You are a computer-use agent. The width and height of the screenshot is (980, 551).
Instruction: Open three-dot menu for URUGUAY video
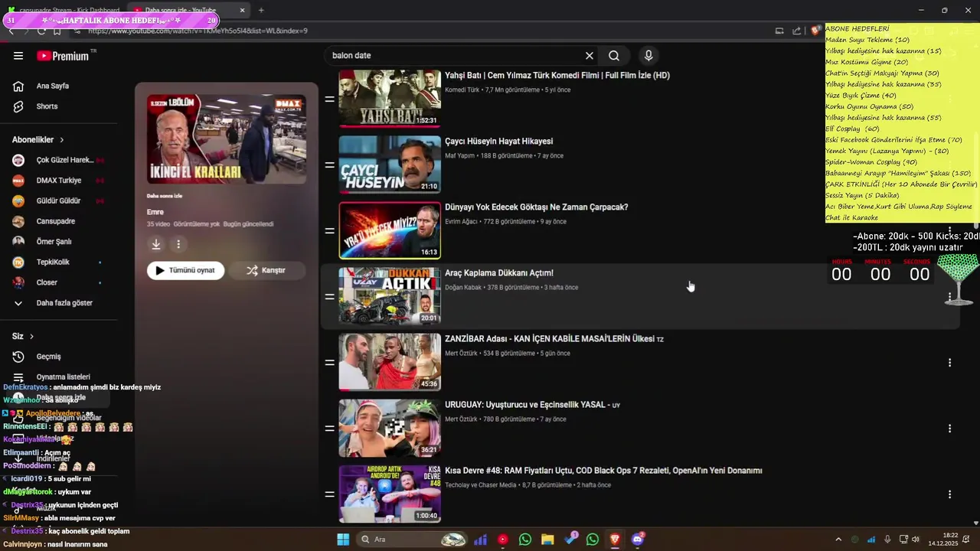pyautogui.click(x=949, y=429)
